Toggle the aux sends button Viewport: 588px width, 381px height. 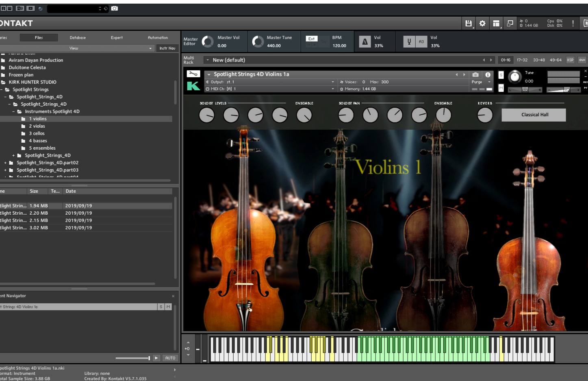(582, 60)
